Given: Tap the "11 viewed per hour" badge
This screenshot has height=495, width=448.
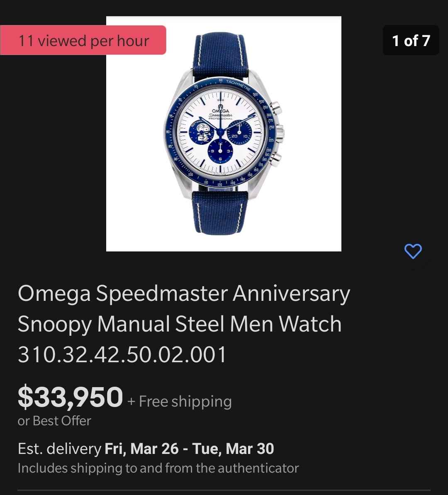Looking at the screenshot, I should click(x=83, y=40).
